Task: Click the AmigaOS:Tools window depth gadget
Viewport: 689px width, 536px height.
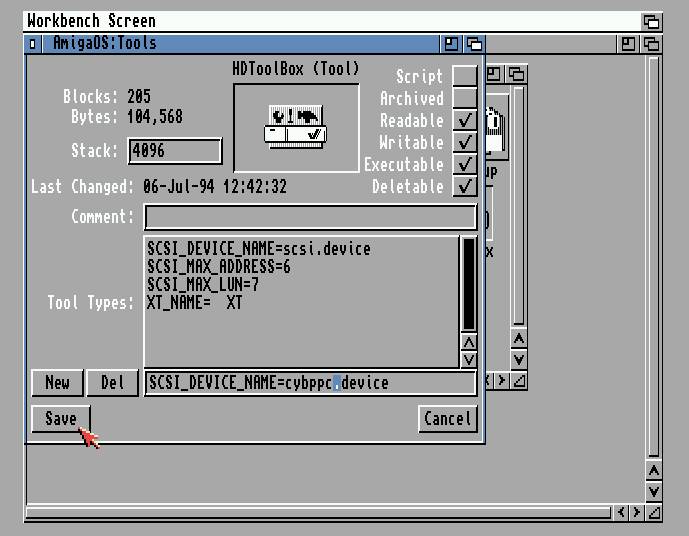Action: coord(474,44)
